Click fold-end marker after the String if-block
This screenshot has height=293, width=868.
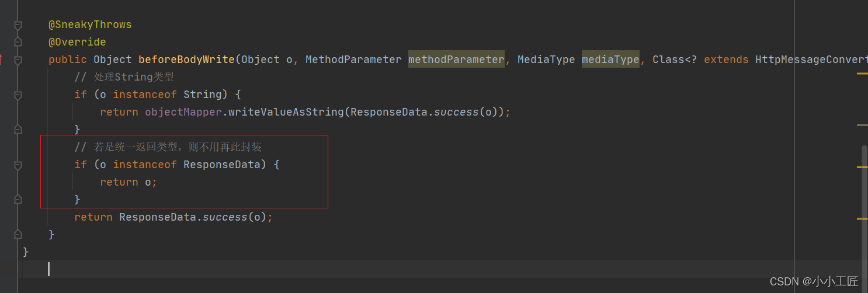click(18, 129)
